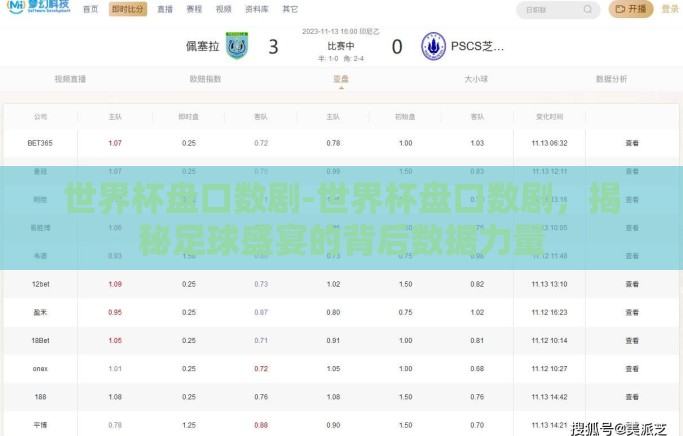Viewport: 683px width, 436px height.
Task: Click 查看 in the 188 row
Action: (x=632, y=397)
